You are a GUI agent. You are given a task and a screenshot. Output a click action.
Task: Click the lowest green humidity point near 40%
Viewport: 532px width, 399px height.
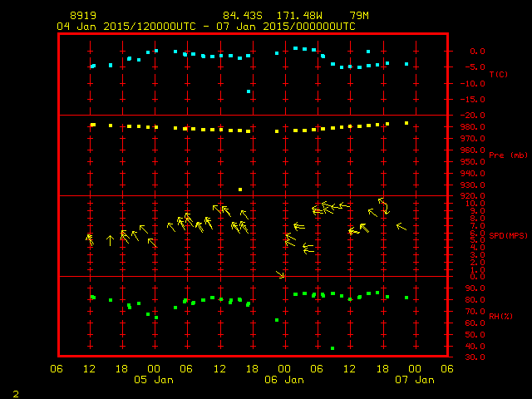coord(332,348)
